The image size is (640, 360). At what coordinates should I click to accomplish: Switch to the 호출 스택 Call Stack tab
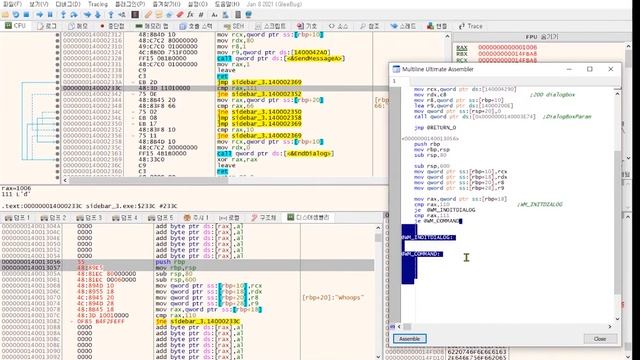[x=196, y=26]
